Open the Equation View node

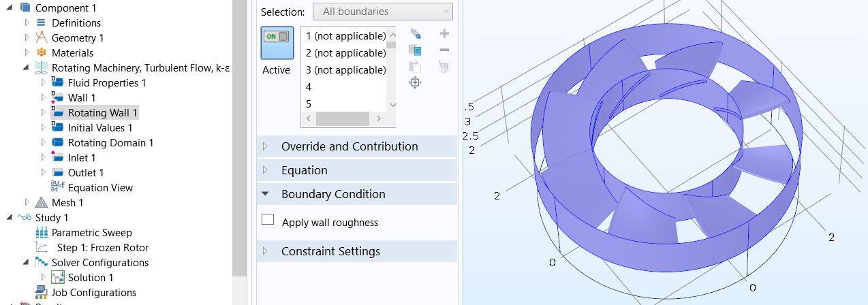[x=100, y=188]
